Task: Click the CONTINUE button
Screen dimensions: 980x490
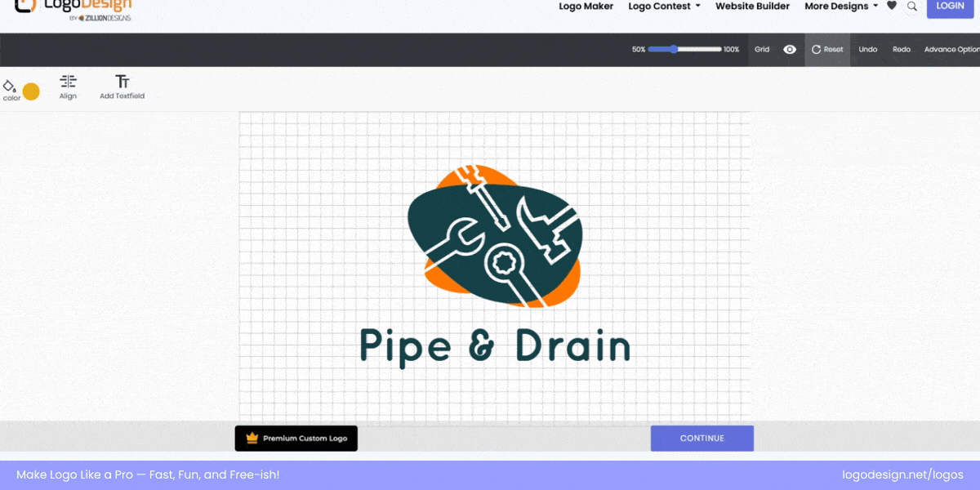Action: [x=702, y=439]
